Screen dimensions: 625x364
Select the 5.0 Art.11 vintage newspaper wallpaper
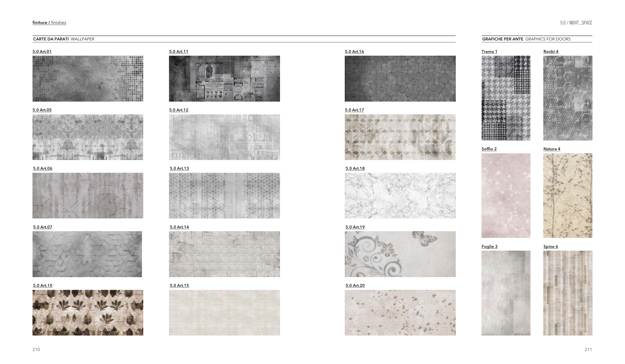[224, 78]
